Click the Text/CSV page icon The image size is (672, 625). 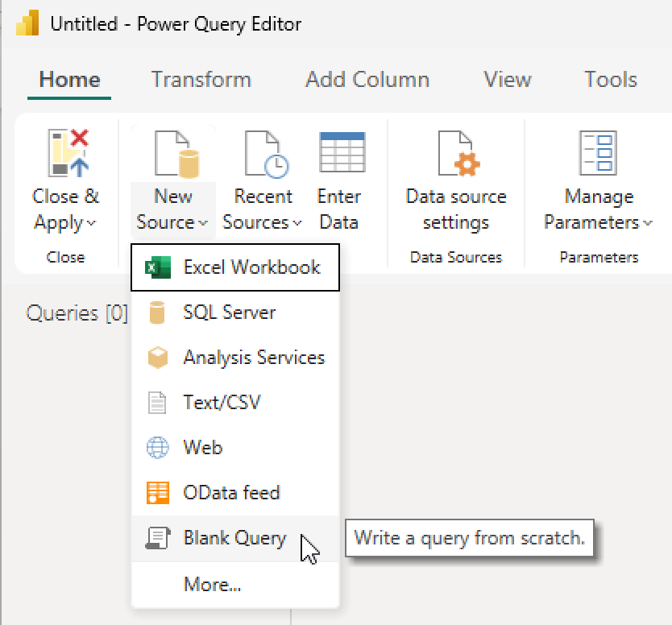click(x=157, y=402)
